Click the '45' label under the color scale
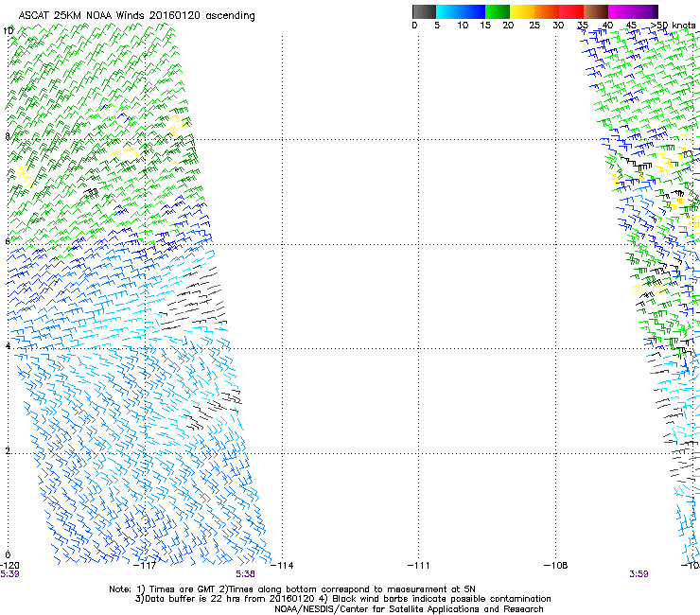 point(631,26)
